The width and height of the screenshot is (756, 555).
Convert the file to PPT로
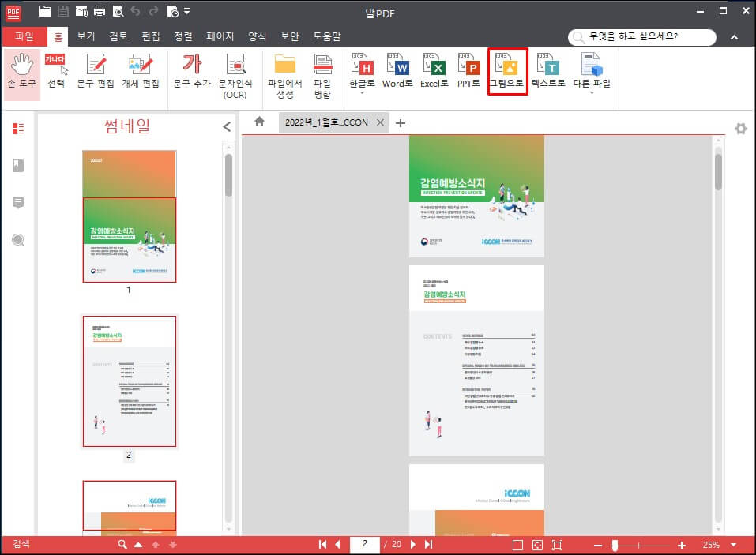(469, 71)
